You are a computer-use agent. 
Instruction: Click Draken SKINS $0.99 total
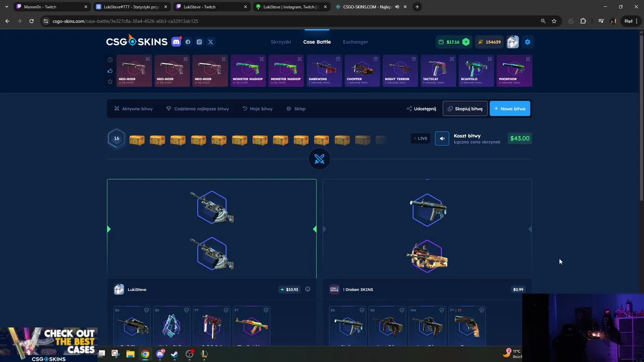click(x=518, y=289)
